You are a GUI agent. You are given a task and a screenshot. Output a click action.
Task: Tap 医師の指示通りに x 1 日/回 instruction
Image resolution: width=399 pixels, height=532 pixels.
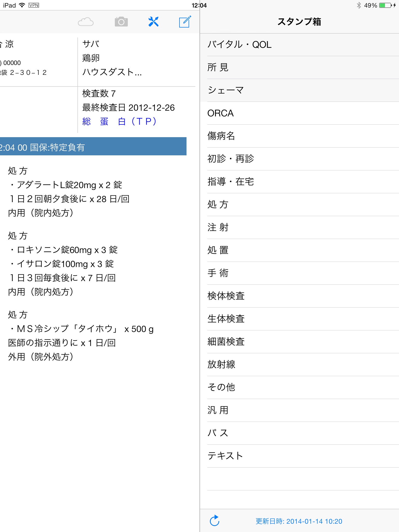tap(62, 343)
